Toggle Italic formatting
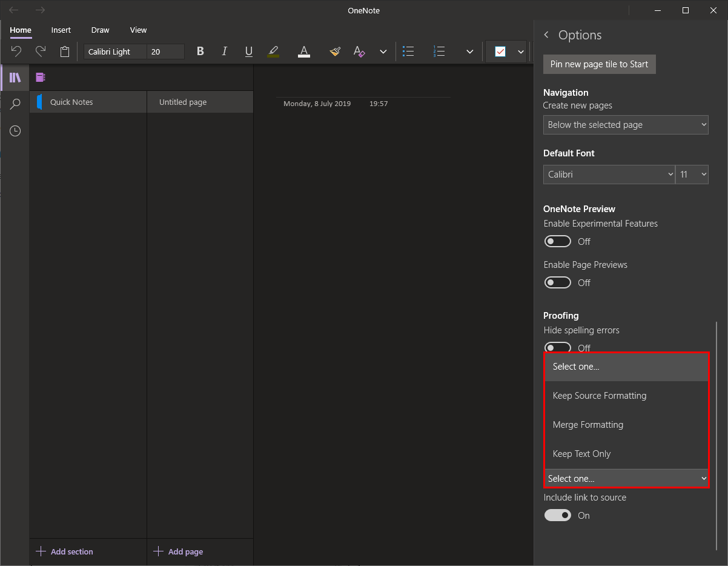The height and width of the screenshot is (566, 728). (225, 52)
